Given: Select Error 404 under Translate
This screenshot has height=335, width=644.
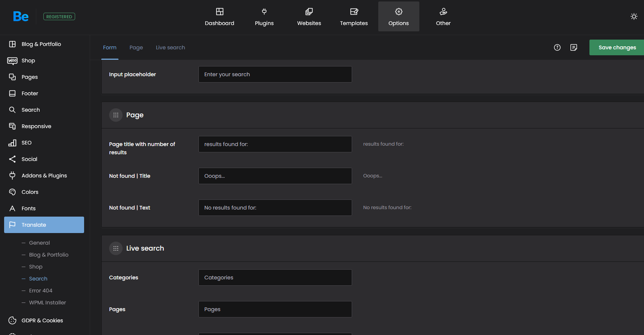Looking at the screenshot, I should pyautogui.click(x=41, y=291).
